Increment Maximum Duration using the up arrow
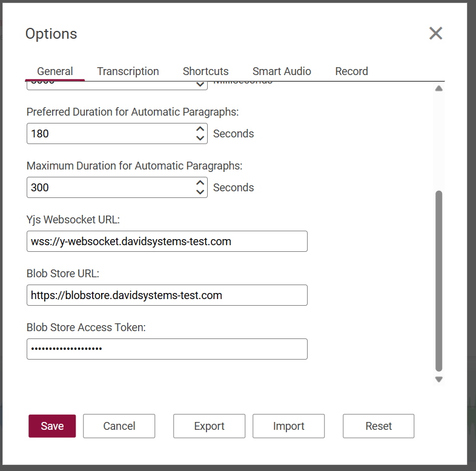The image size is (476, 471). [200, 183]
